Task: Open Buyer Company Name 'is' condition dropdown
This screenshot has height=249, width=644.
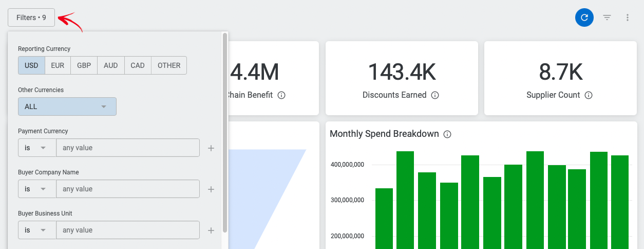Action: 36,189
